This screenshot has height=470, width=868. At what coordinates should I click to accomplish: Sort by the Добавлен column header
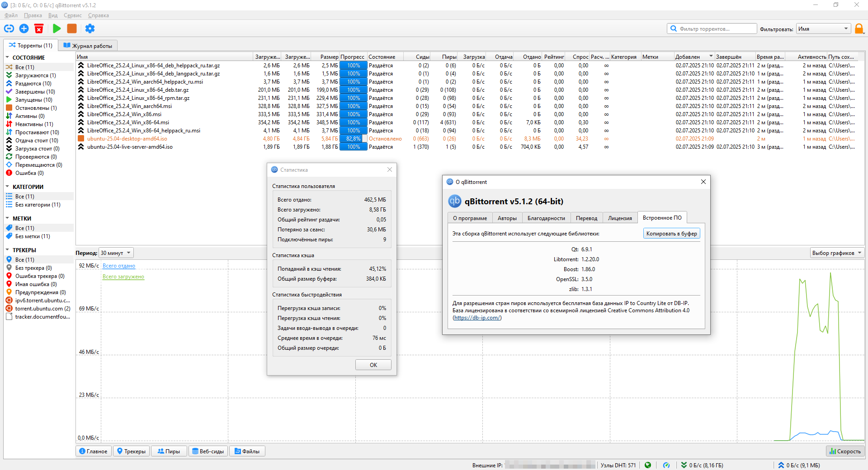coord(693,57)
